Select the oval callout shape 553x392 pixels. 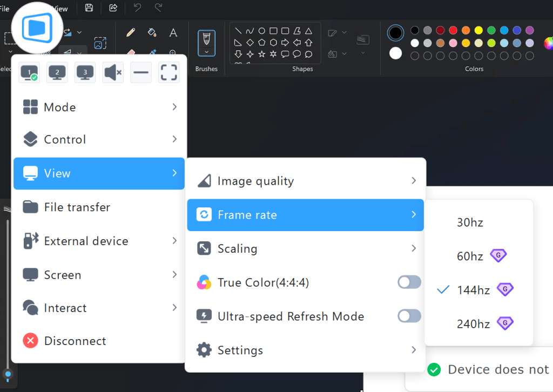(297, 55)
